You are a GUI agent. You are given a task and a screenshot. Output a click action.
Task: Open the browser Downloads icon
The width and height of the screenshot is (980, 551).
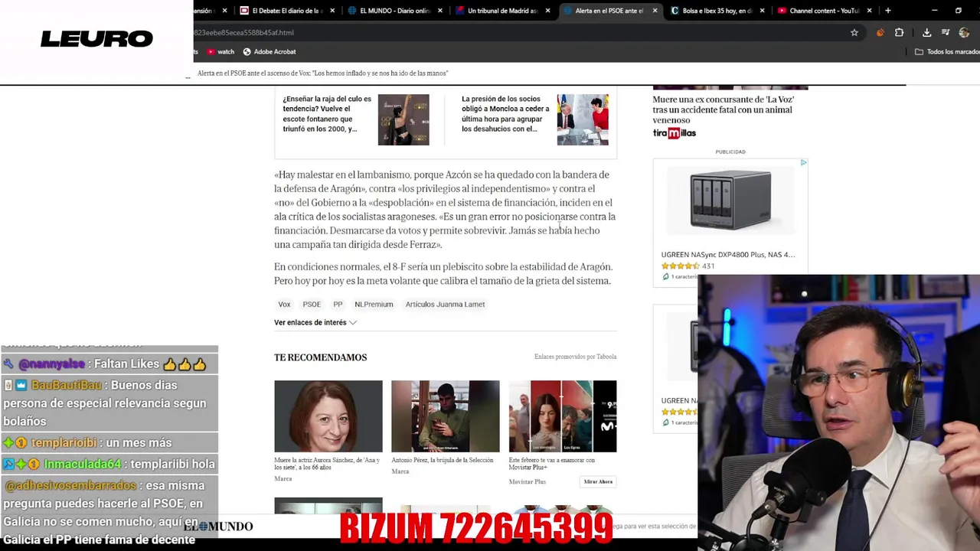pyautogui.click(x=926, y=33)
